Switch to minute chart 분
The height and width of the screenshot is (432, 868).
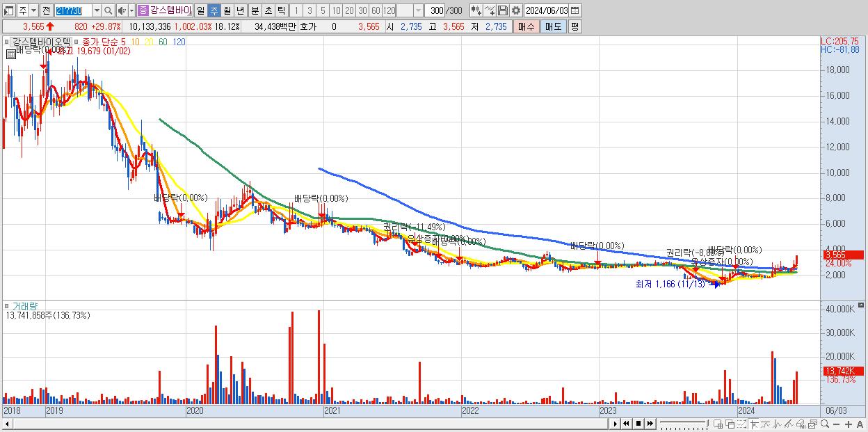tap(255, 10)
